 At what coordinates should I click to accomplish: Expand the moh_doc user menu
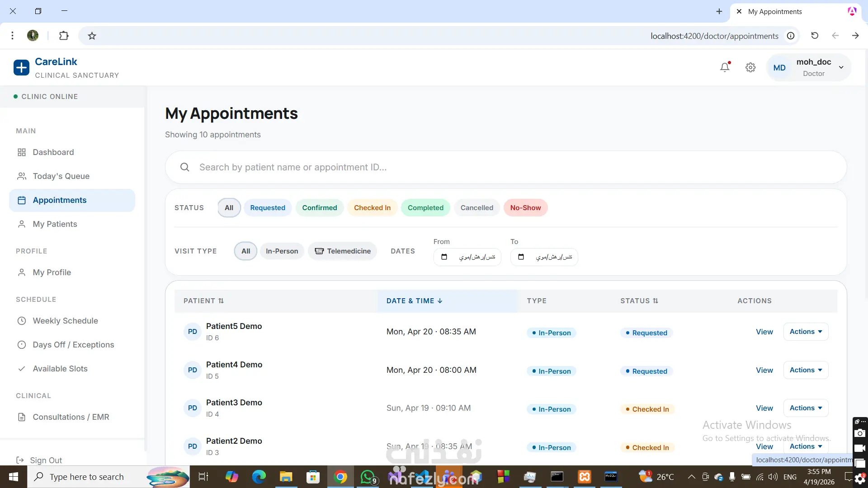coord(809,68)
